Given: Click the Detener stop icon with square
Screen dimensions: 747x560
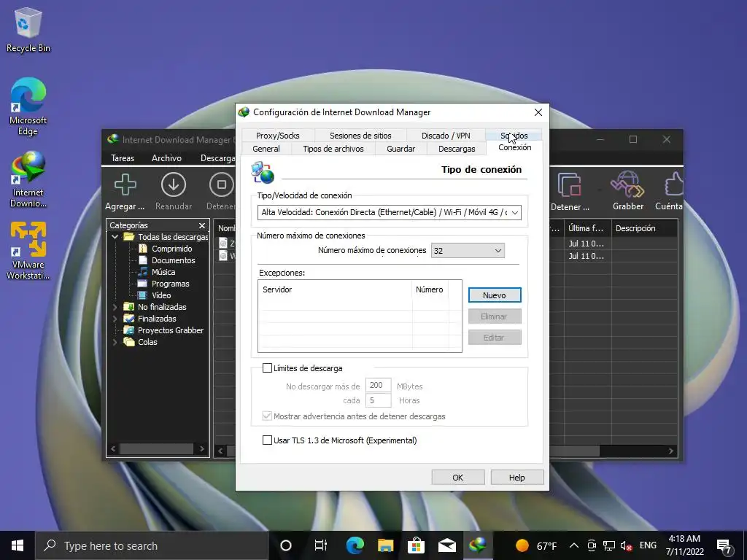Looking at the screenshot, I should click(221, 184).
